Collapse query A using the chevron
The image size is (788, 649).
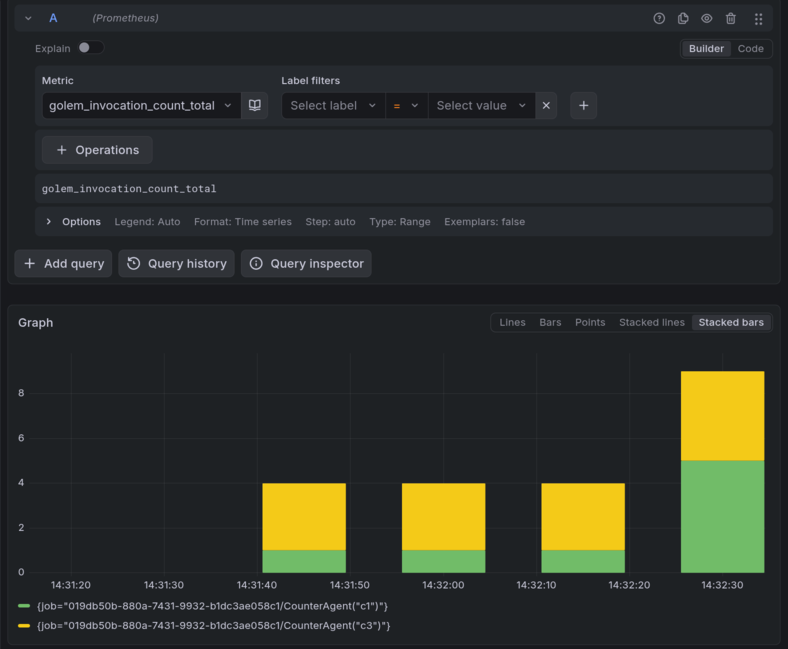[x=28, y=18]
